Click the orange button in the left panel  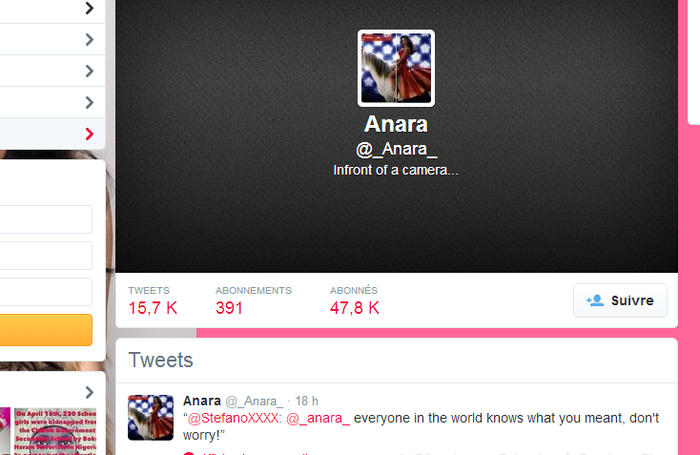point(46,330)
